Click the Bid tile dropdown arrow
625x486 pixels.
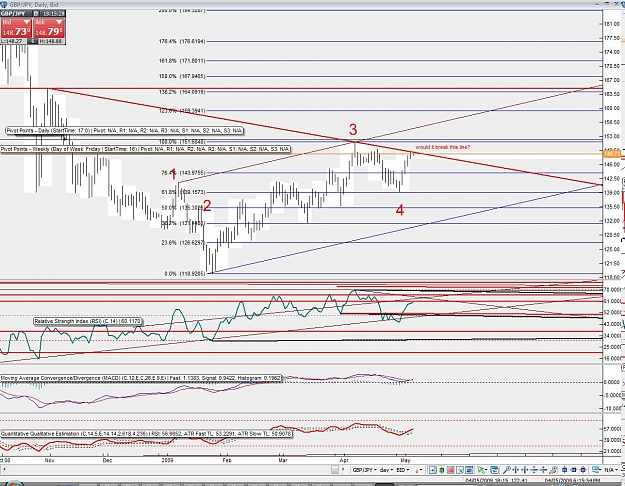point(27,22)
